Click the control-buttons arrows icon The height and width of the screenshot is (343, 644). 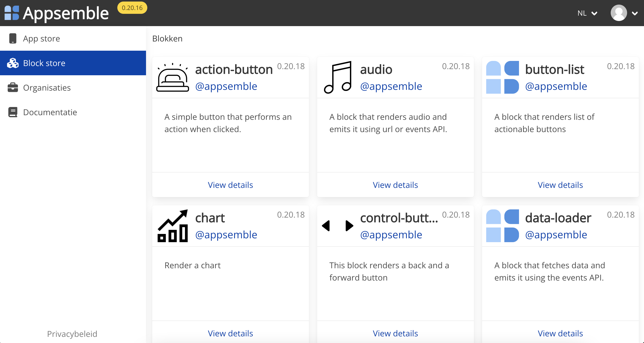coord(338,226)
